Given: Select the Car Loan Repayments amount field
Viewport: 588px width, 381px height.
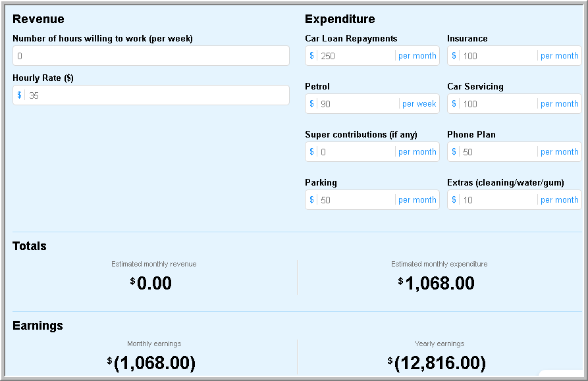Looking at the screenshot, I should pyautogui.click(x=356, y=56).
